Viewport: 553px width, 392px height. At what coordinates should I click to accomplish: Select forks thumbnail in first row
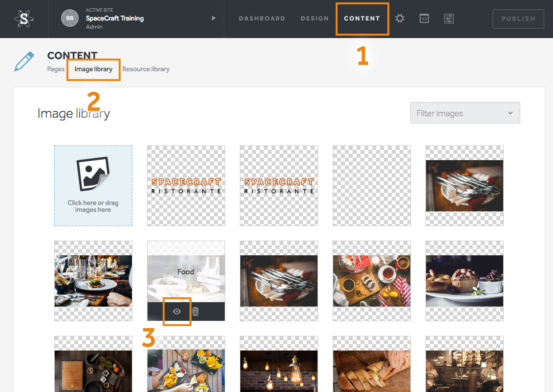coord(465,186)
